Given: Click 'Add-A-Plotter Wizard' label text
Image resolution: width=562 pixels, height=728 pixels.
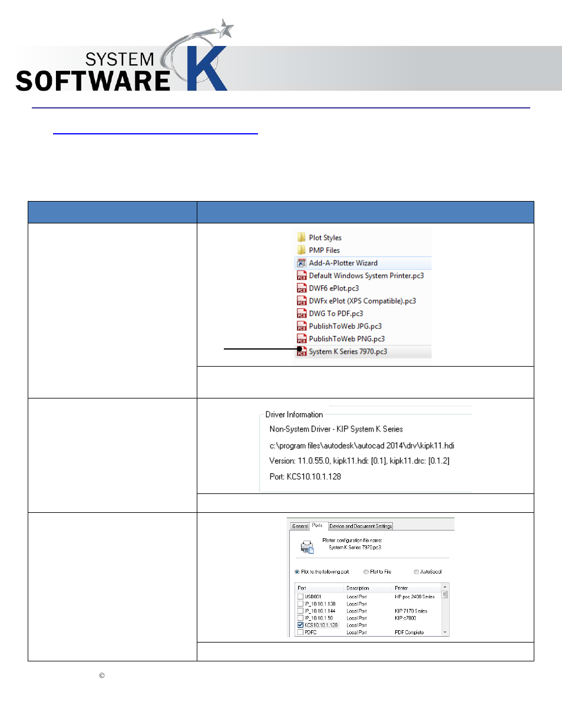Looking at the screenshot, I should (x=343, y=263).
